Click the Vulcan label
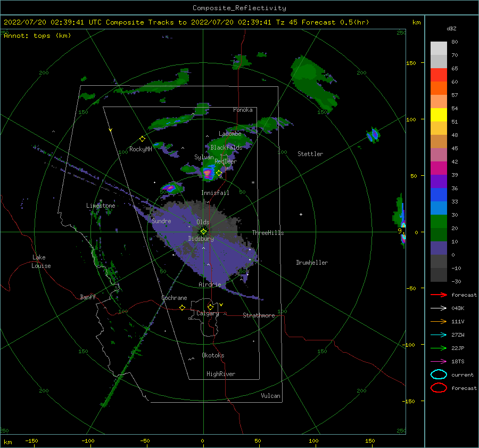 tap(270, 396)
